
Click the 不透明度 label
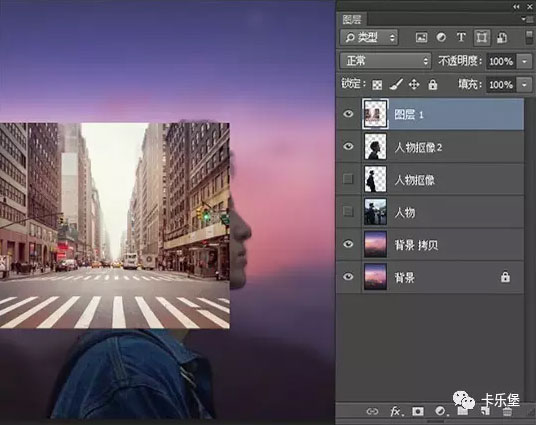point(460,61)
